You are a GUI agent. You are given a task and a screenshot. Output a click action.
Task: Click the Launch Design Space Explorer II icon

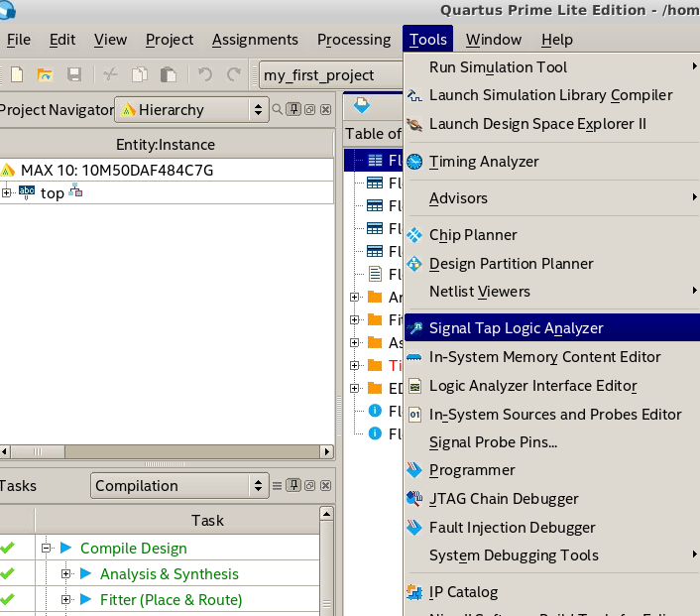pos(414,124)
